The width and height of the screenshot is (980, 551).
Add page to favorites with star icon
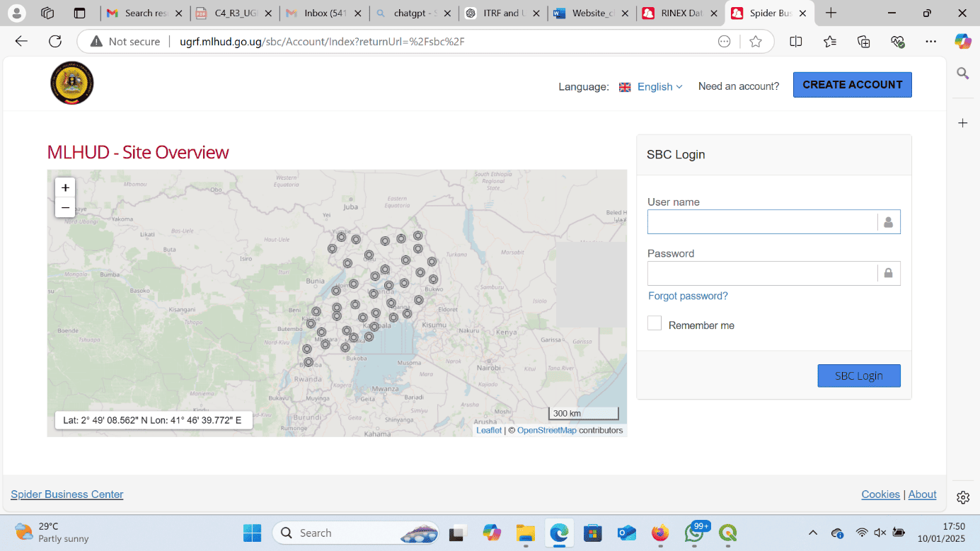(756, 42)
